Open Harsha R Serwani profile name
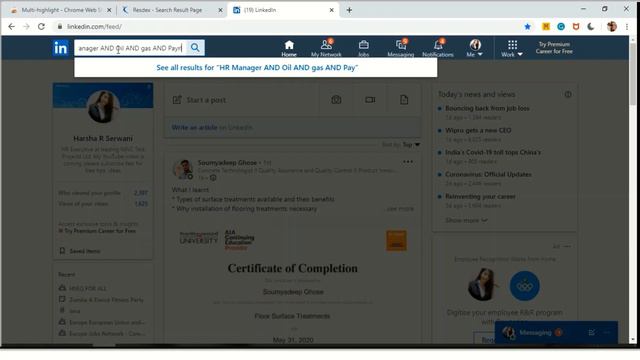This screenshot has width=640, height=360. [x=103, y=138]
